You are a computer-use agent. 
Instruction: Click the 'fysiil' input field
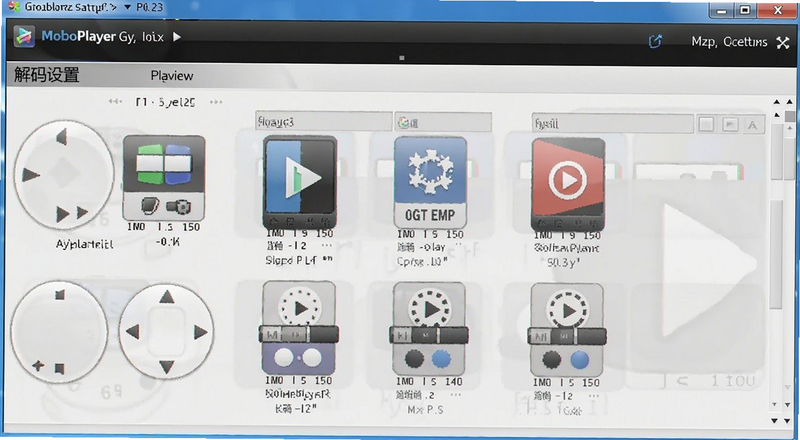[612, 124]
